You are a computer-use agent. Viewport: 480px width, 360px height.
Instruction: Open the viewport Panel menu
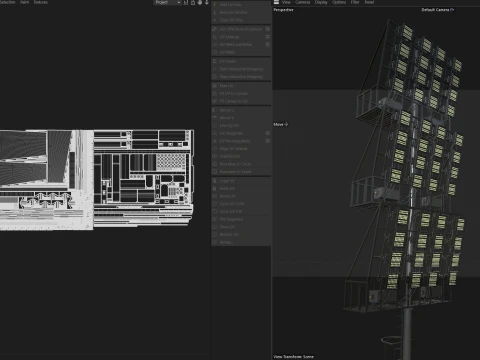pos(369,2)
